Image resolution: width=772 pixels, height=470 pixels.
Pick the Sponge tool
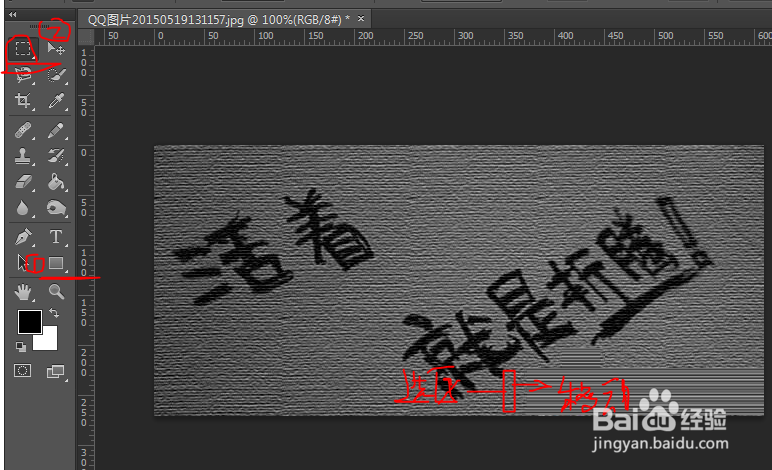pos(56,208)
